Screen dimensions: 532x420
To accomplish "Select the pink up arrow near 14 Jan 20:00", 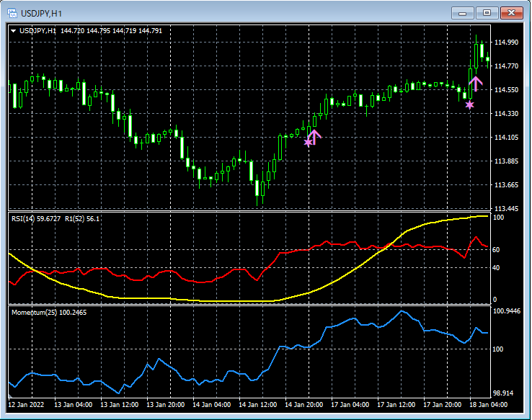I will tap(314, 137).
